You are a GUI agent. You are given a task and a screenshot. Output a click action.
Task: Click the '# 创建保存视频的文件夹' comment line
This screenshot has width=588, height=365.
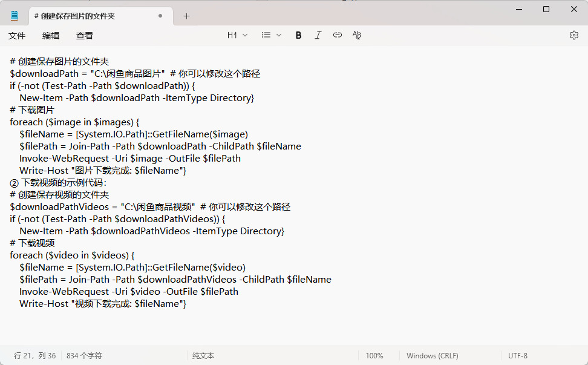[x=59, y=195]
